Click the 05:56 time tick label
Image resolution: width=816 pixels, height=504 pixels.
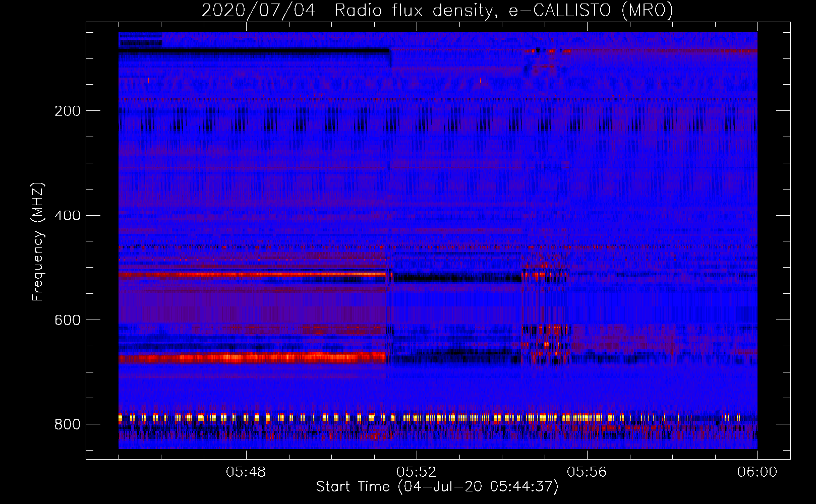(587, 472)
